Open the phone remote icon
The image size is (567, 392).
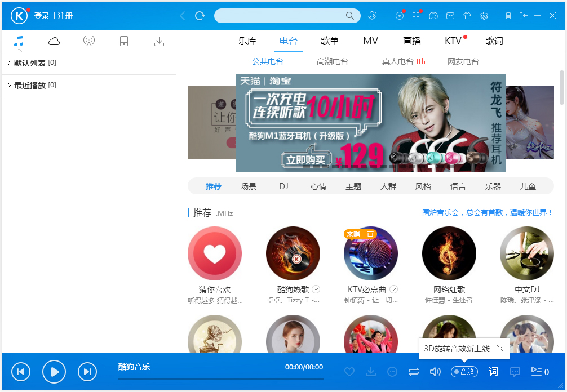[508, 16]
